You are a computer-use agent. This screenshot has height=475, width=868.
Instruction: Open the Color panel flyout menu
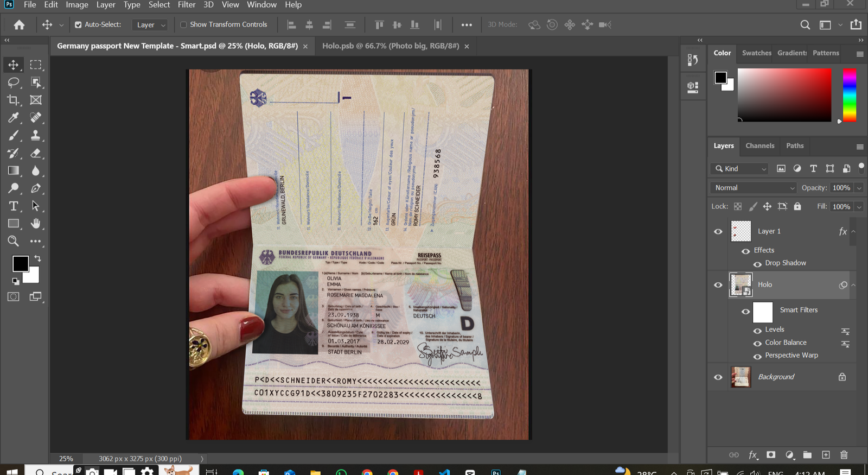pyautogui.click(x=860, y=54)
